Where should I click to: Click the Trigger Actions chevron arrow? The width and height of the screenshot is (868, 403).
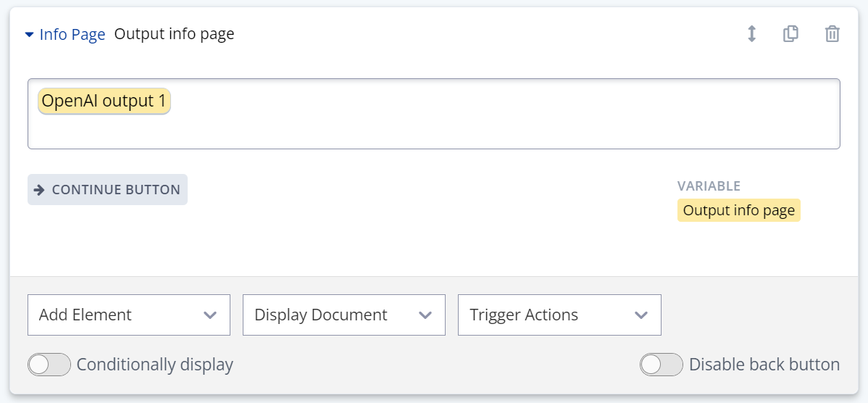coord(640,315)
